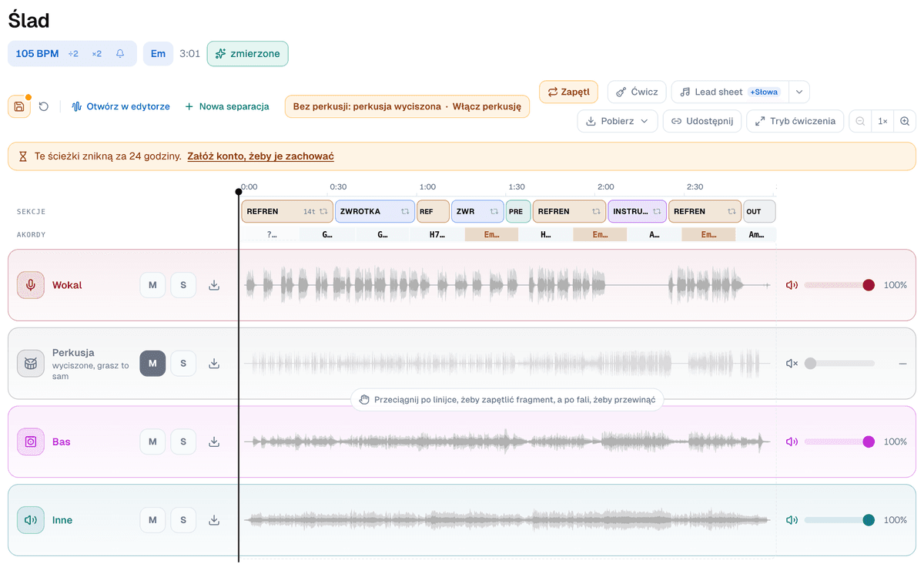Click the Perkusja drum icon
924x564 pixels.
pos(31,364)
